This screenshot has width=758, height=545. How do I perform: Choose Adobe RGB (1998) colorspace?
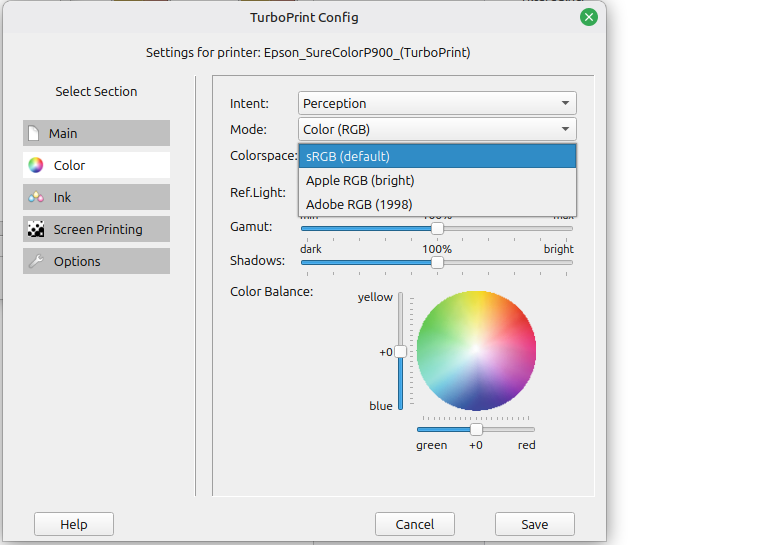[437, 204]
